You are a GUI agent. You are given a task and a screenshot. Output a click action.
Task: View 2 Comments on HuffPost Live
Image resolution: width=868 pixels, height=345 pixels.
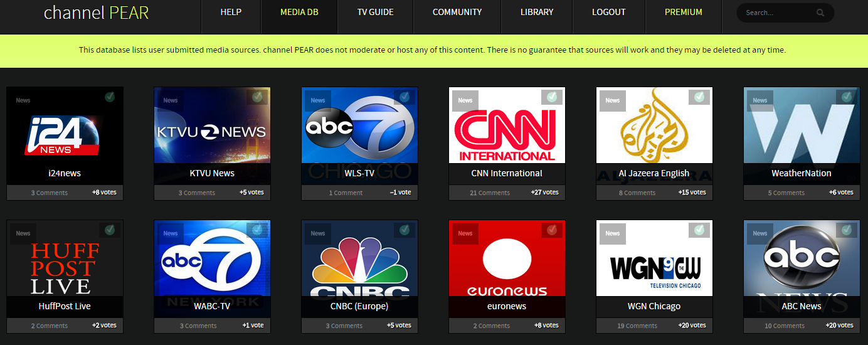click(50, 326)
